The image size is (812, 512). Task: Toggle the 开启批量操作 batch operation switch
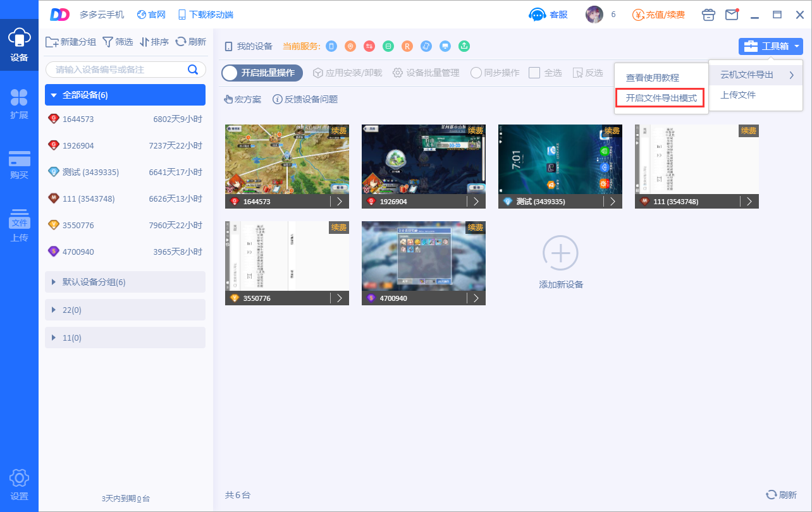click(x=262, y=73)
